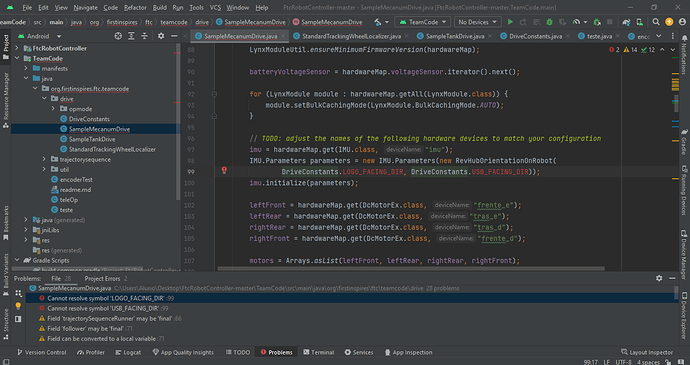Image resolution: width=690 pixels, height=365 pixels.
Task: Run the app with the green play icon
Action: [510, 22]
